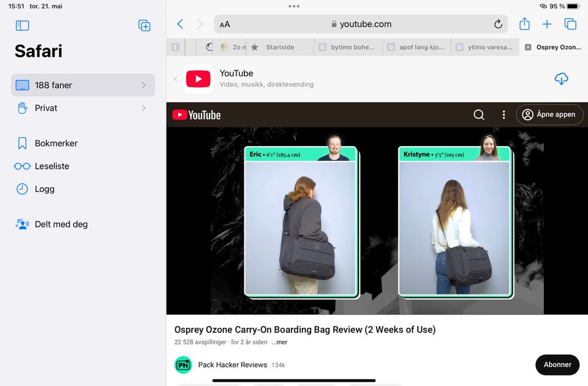588x386 pixels.
Task: Select the leftmost E tab
Action: coord(175,47)
